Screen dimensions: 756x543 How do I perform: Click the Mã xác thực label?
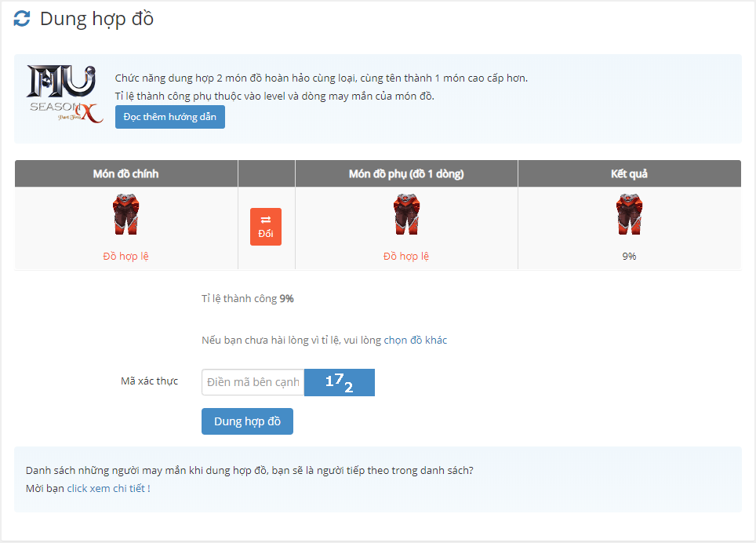(x=149, y=381)
